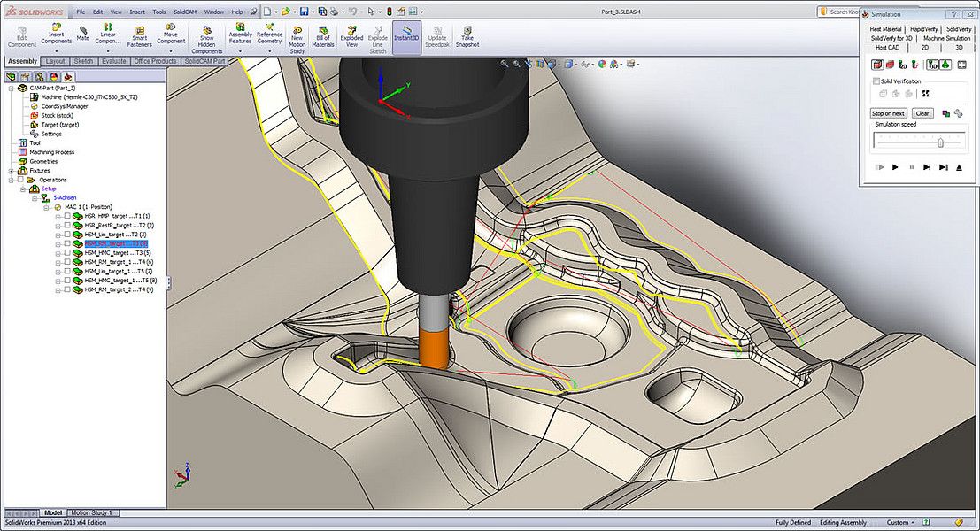Switch to the Evaluate ribbon tab
Viewport: 980px width, 531px height.
tap(113, 61)
